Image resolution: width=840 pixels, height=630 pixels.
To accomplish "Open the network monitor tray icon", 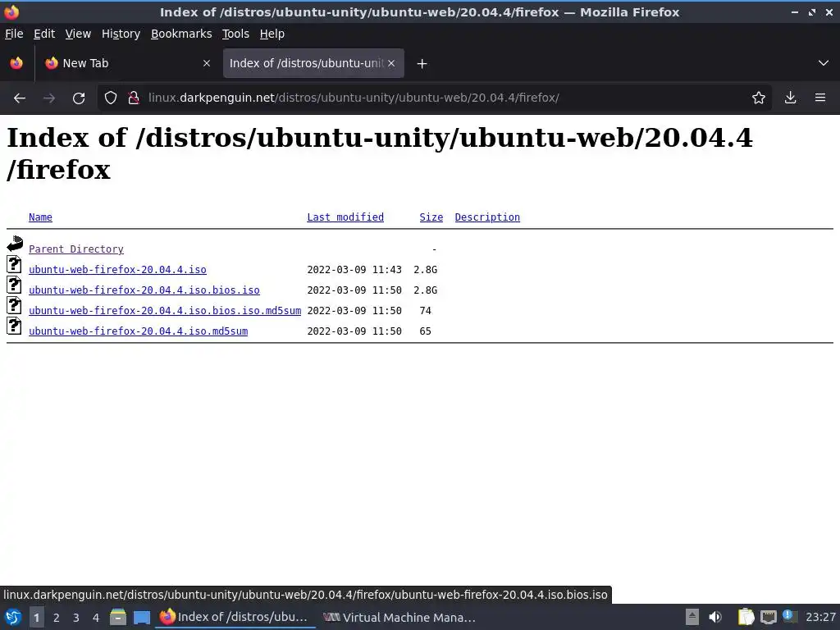I will (x=768, y=617).
